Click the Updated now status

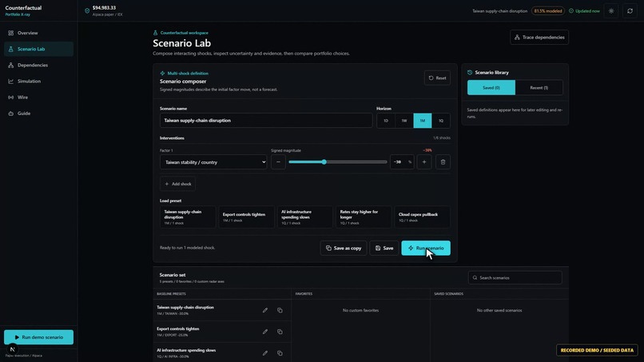click(x=584, y=11)
